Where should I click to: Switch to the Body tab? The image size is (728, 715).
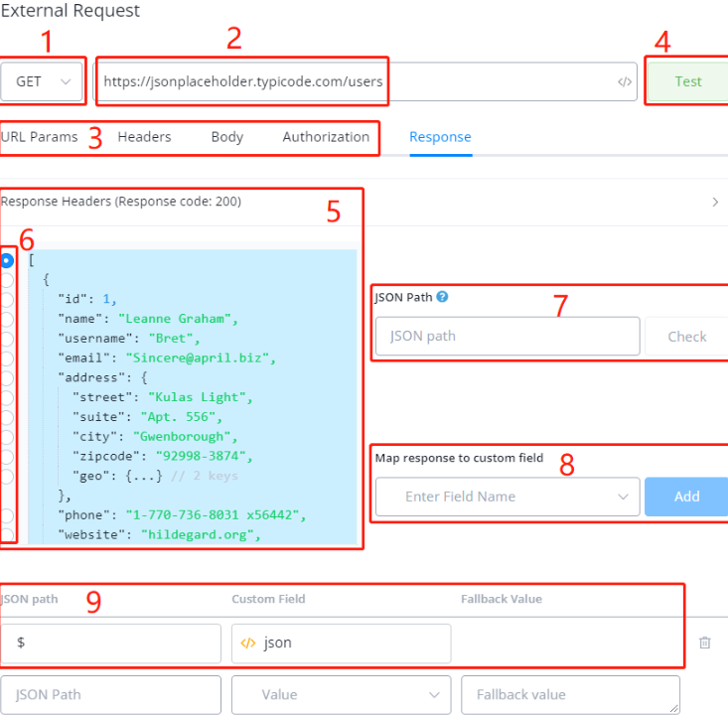(x=226, y=137)
